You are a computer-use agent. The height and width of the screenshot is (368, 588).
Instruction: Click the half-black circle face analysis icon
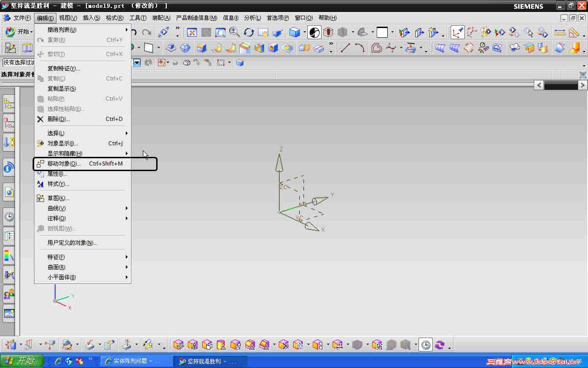(x=315, y=32)
